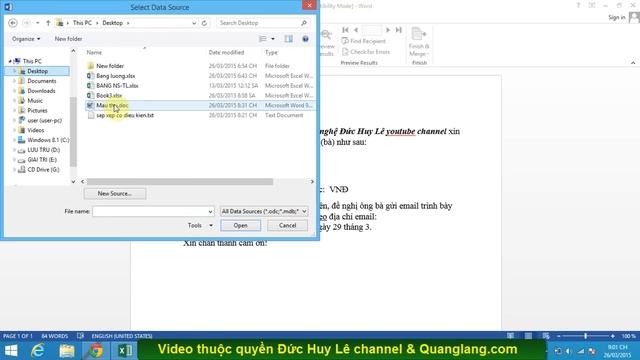640x360 pixels.
Task: Click the New folder button
Action: coord(69,39)
